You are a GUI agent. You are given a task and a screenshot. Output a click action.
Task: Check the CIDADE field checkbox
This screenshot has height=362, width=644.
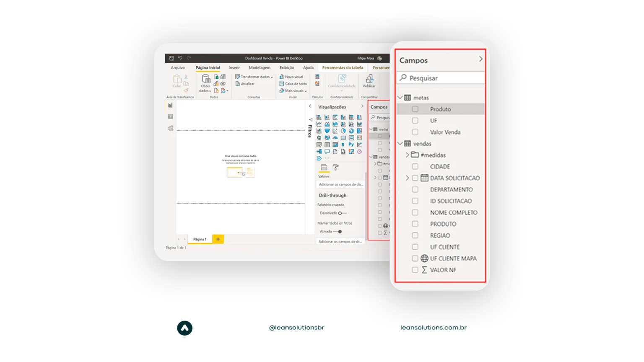pos(415,166)
